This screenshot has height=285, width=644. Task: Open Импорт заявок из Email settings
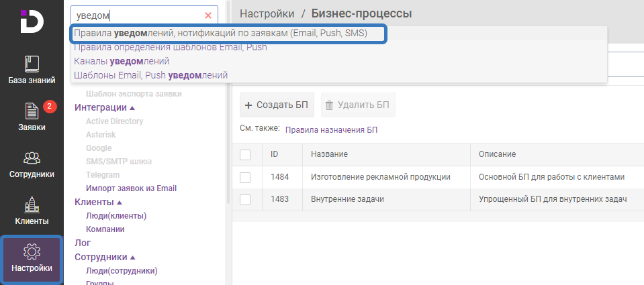131,188
